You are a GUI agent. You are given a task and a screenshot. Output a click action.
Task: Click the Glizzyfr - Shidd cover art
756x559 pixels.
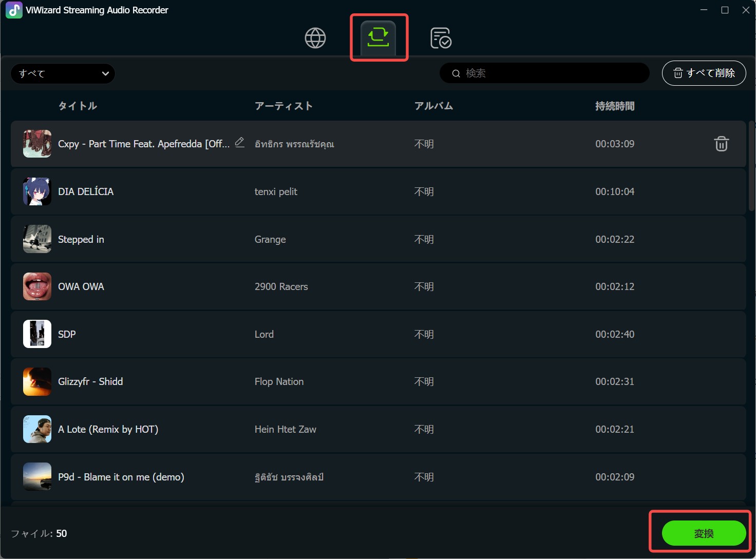click(37, 381)
